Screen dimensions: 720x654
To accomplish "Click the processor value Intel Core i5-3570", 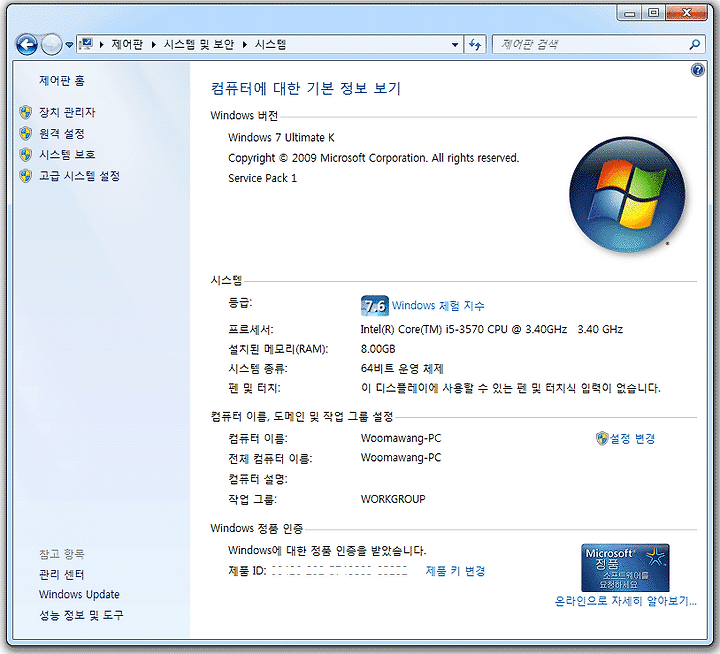I will 492,329.
